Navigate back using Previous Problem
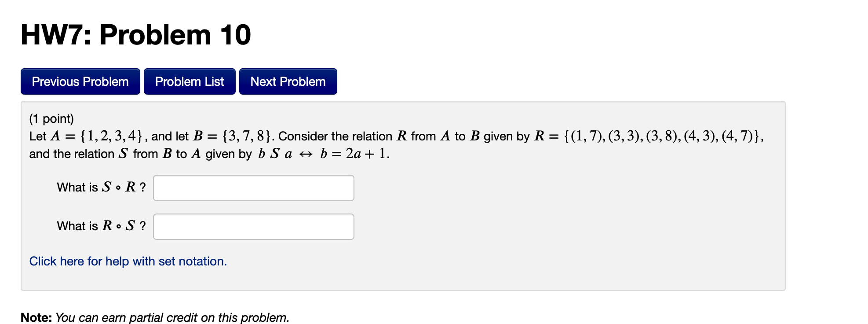The width and height of the screenshot is (868, 324). [x=80, y=81]
